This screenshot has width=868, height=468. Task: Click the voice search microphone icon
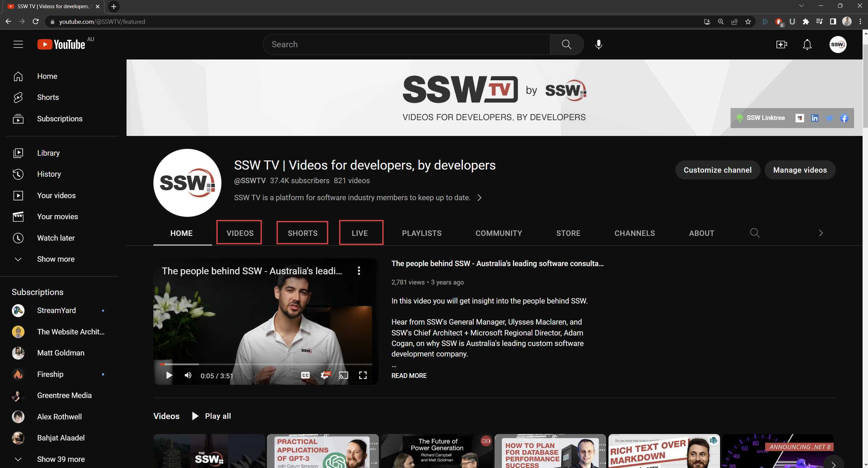pyautogui.click(x=599, y=45)
